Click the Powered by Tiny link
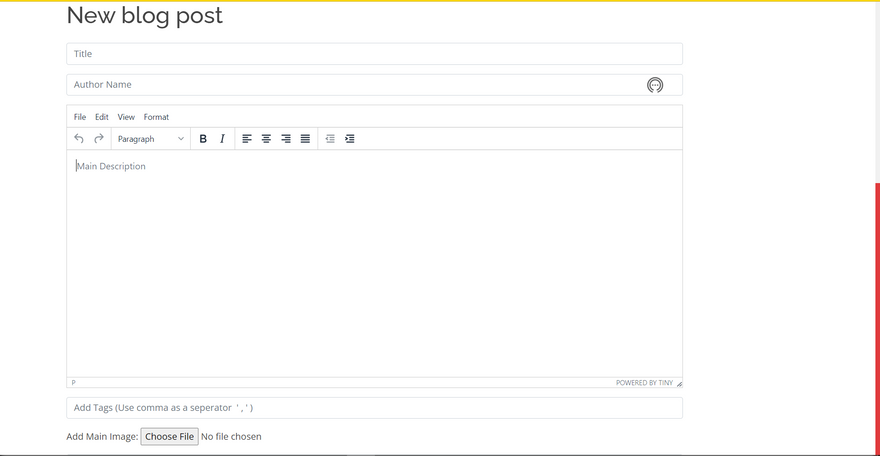 point(644,383)
